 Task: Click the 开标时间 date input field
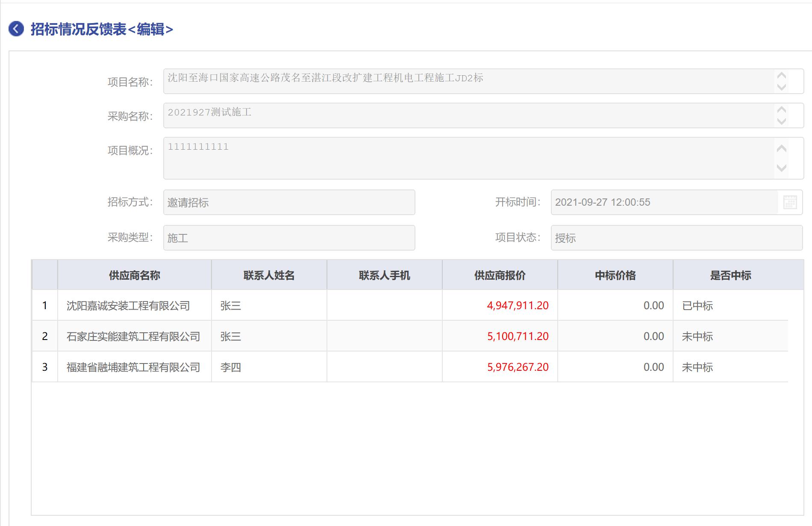pos(663,202)
